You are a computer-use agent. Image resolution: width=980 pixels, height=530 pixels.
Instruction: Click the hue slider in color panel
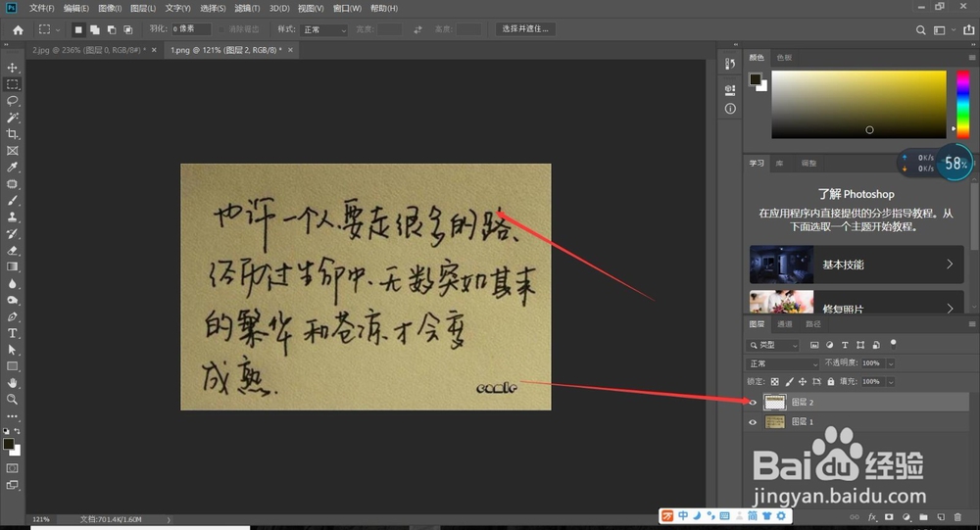tap(963, 104)
